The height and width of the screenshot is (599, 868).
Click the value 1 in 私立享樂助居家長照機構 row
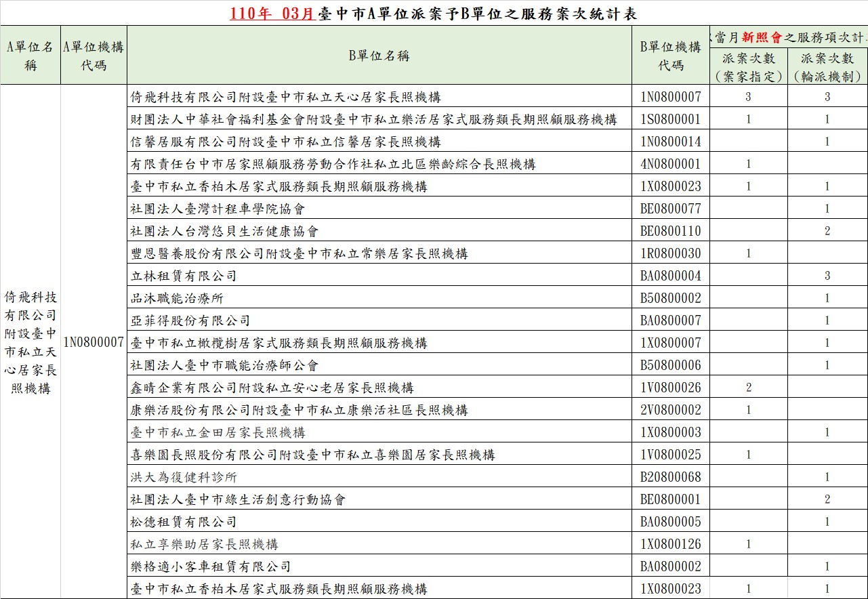[x=749, y=544]
